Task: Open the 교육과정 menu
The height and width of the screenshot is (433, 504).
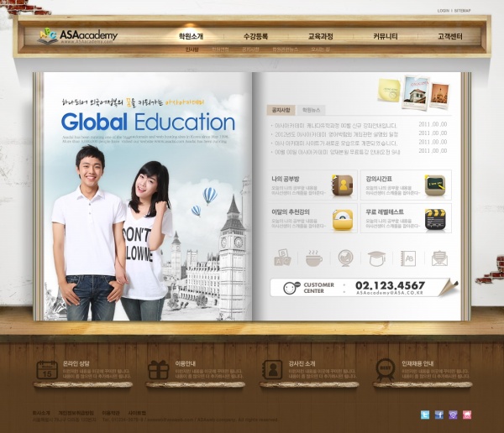Action: tap(321, 36)
